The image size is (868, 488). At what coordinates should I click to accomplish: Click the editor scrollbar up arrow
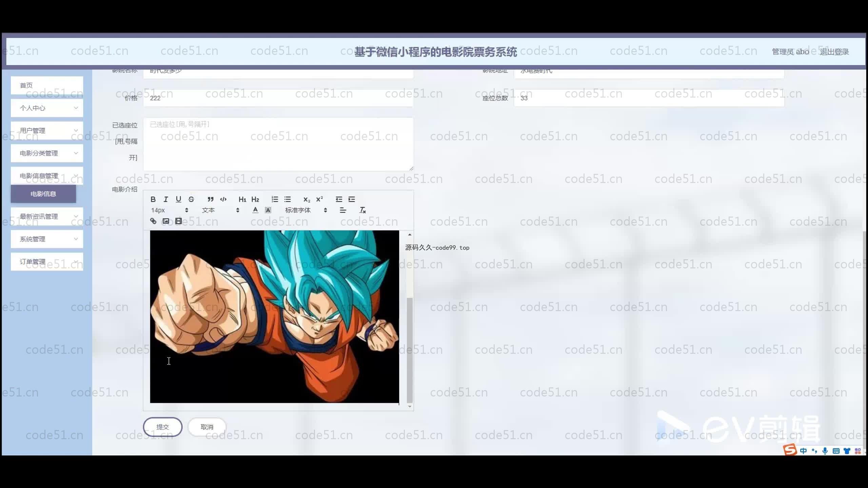[410, 235]
